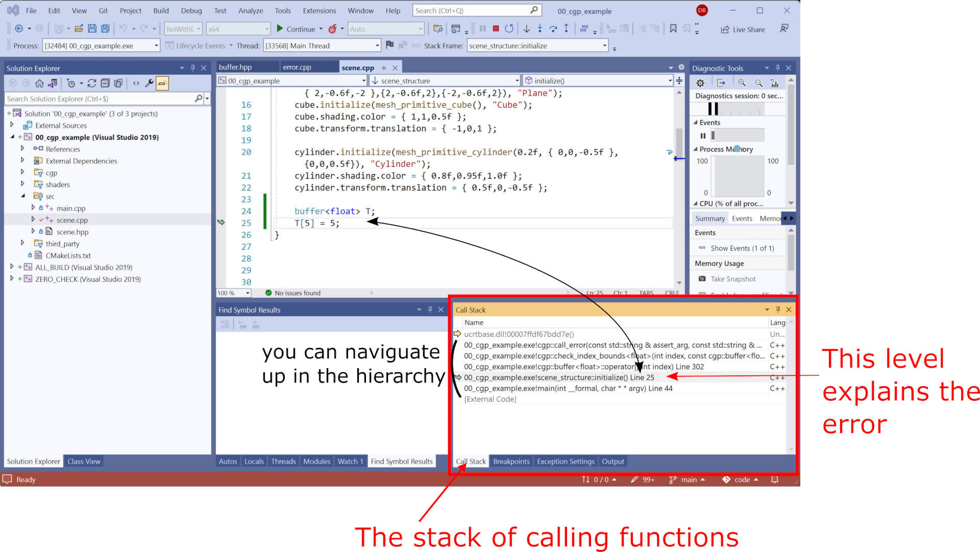Click the Hot Reload flame icon
Screen dimensions: 980x552
click(332, 29)
